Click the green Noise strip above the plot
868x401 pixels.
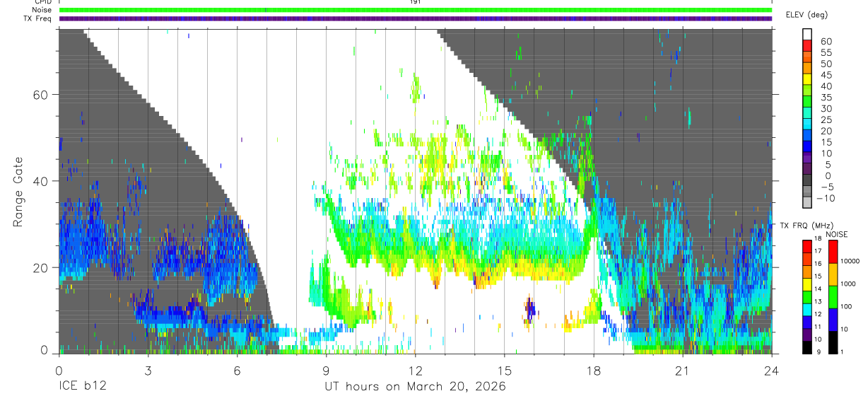click(415, 10)
